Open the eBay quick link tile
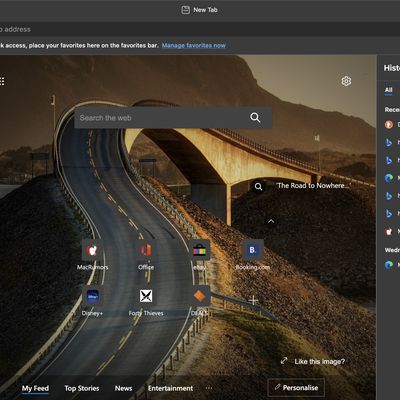 [199, 250]
